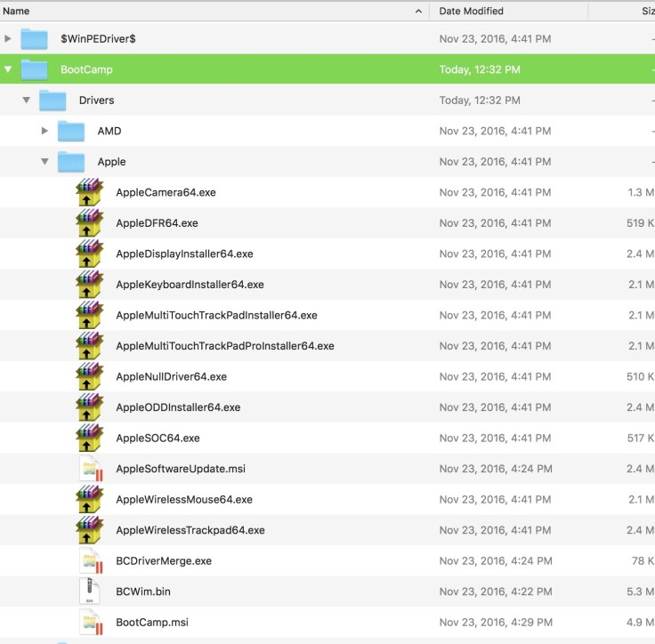Viewport: 655px width, 644px height.
Task: Collapse the BootCamp folder
Action: point(8,69)
